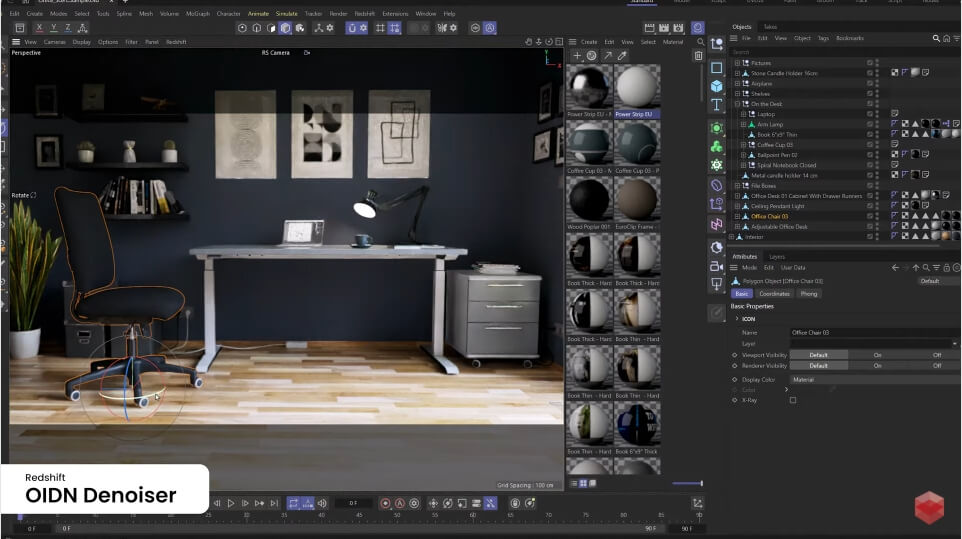Play the animation forward

(231, 503)
